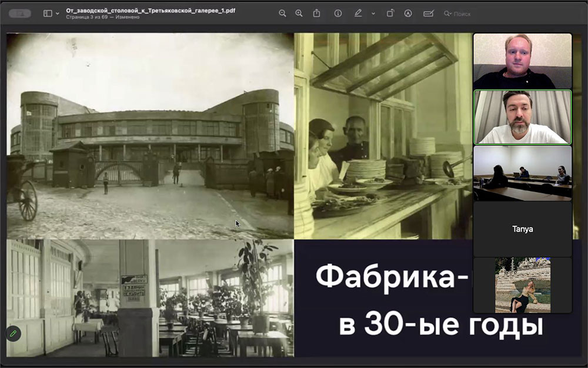Toggle the Markup toolbar with the pencil icon
588x368 pixels.
tap(358, 13)
